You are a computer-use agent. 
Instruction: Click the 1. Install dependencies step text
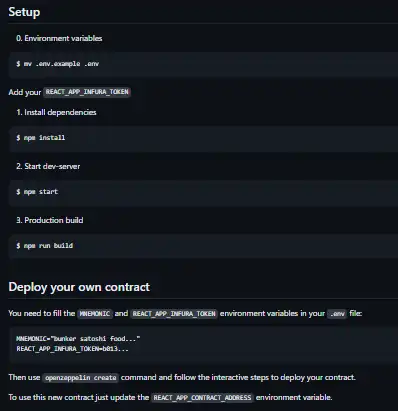click(56, 112)
